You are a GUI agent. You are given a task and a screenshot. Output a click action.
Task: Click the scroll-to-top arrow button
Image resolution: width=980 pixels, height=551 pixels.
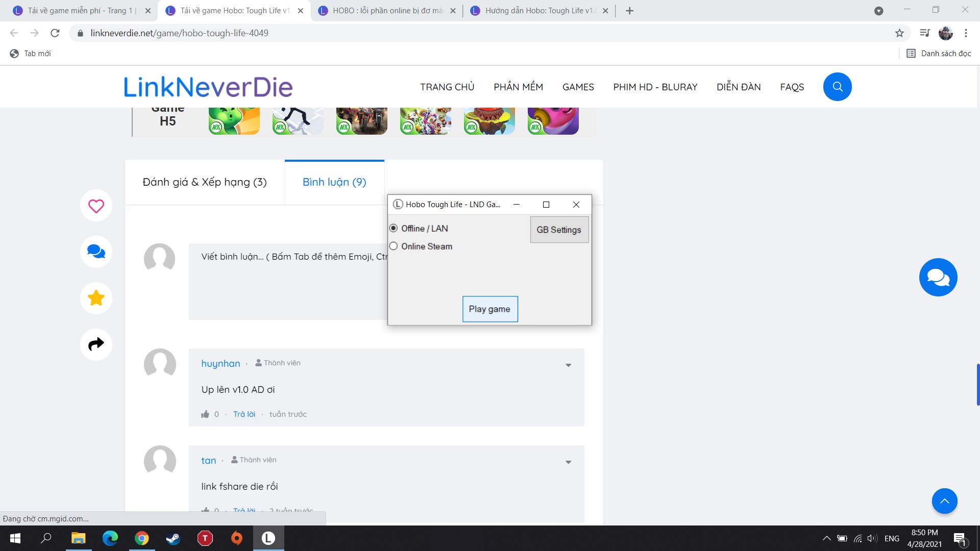[944, 501]
